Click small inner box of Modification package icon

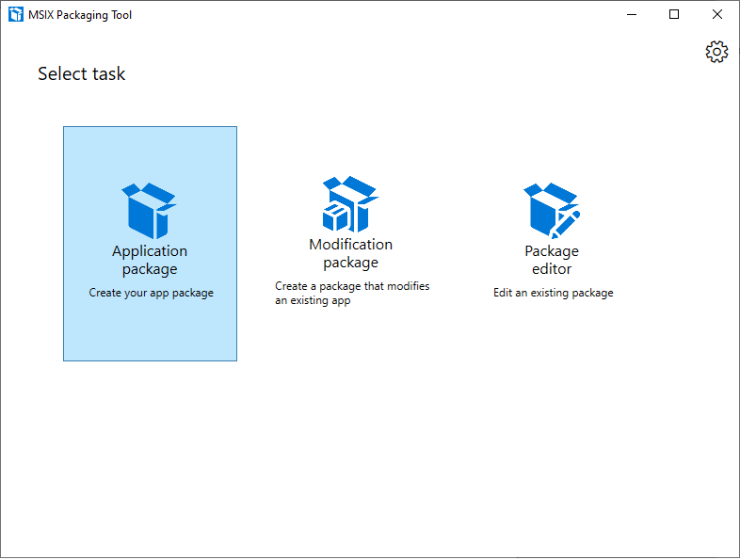point(336,218)
